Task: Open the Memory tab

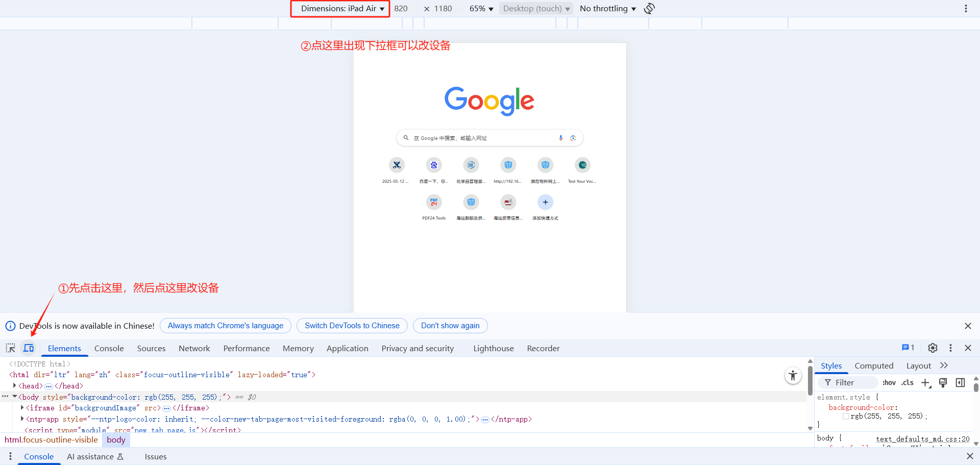Action: point(298,348)
